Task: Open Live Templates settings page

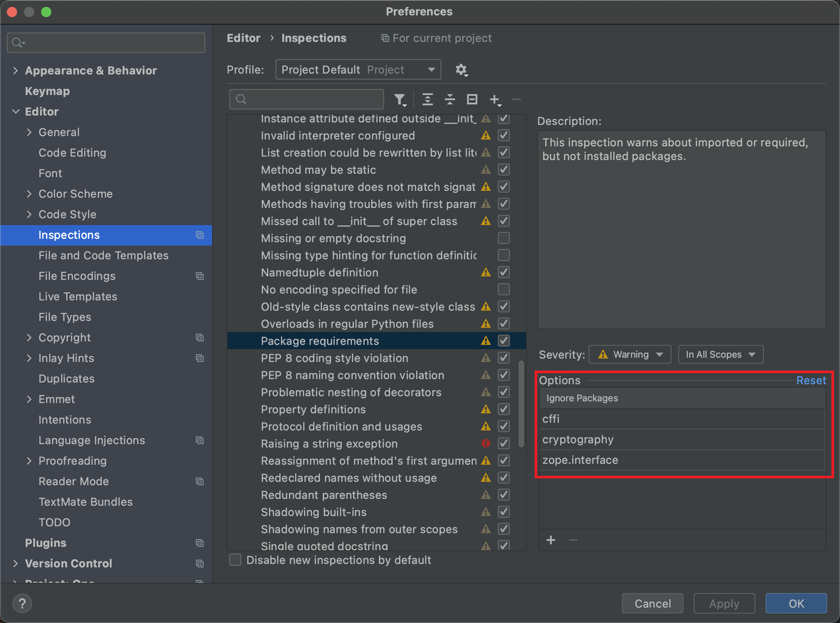Action: 78,297
